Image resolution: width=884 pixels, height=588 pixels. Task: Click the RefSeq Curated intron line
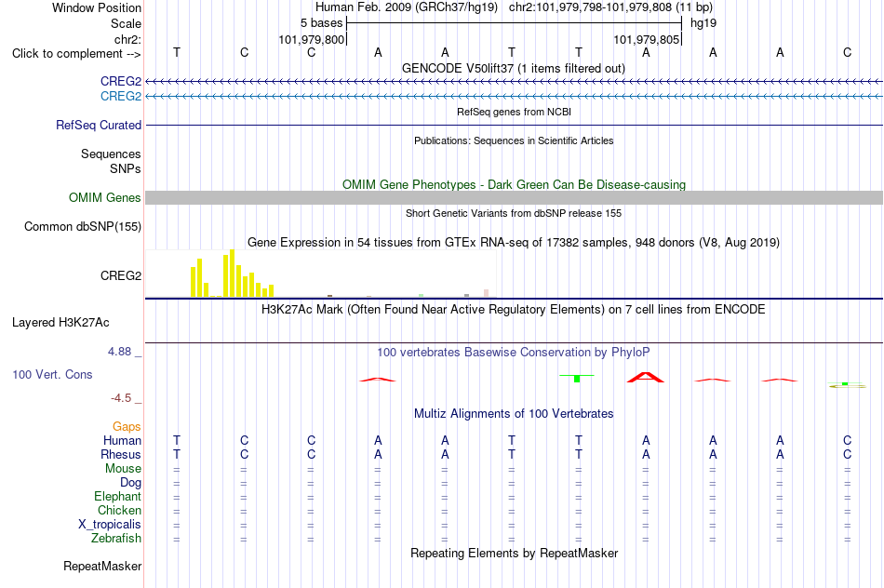(x=514, y=126)
